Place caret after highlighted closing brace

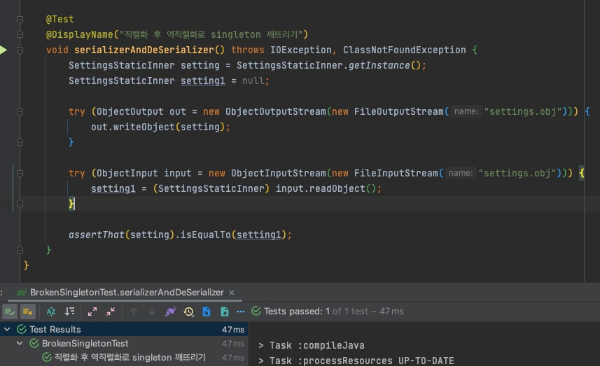[74, 204]
